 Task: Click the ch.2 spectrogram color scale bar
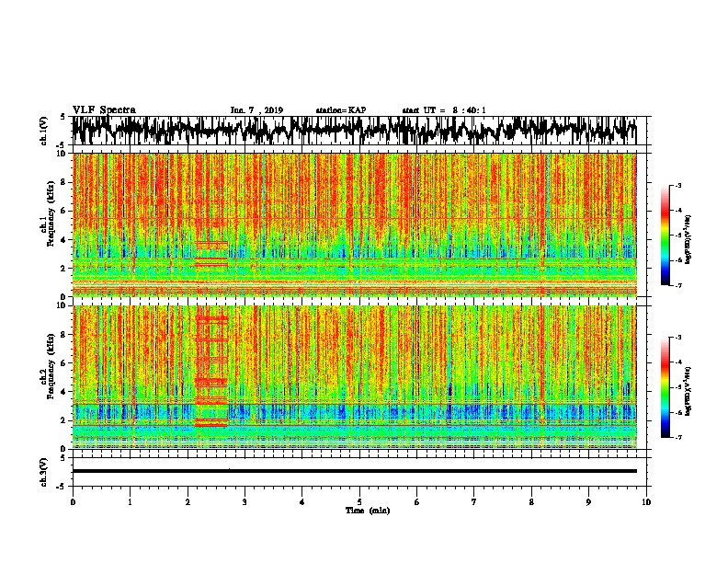coord(665,387)
